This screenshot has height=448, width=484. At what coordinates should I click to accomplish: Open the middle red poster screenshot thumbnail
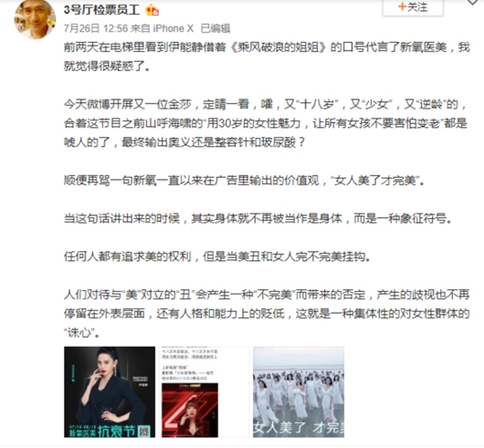[x=204, y=391]
